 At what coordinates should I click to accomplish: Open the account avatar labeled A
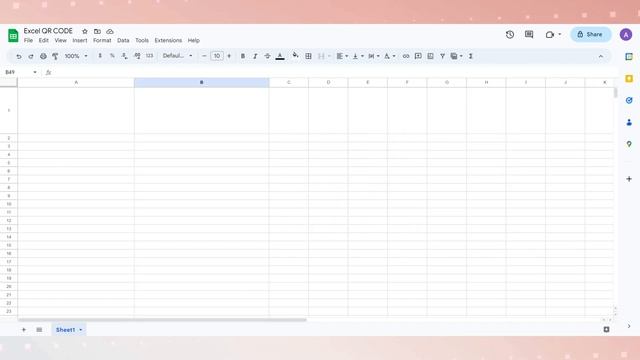click(x=626, y=35)
